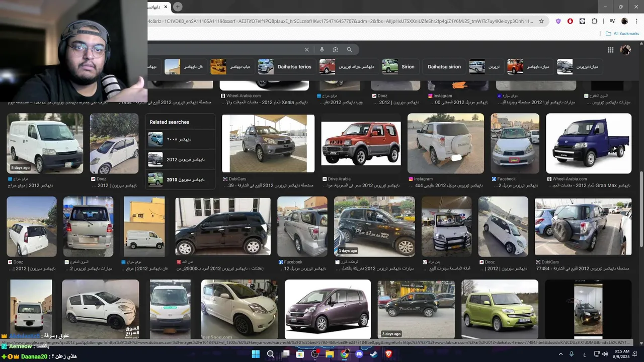The width and height of the screenshot is (644, 362).
Task: Open related search دايهاتسو ٢٠٠٨
Action: tap(180, 139)
